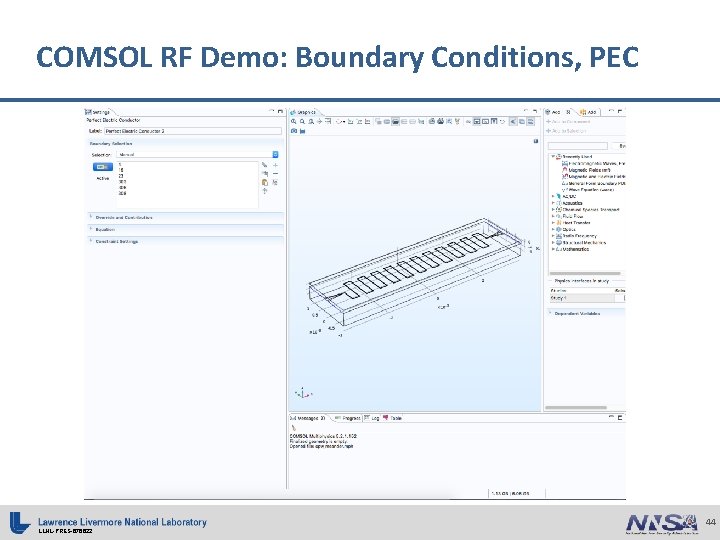Switch to the Add Study tab
This screenshot has height=540, width=720.
pyautogui.click(x=589, y=112)
